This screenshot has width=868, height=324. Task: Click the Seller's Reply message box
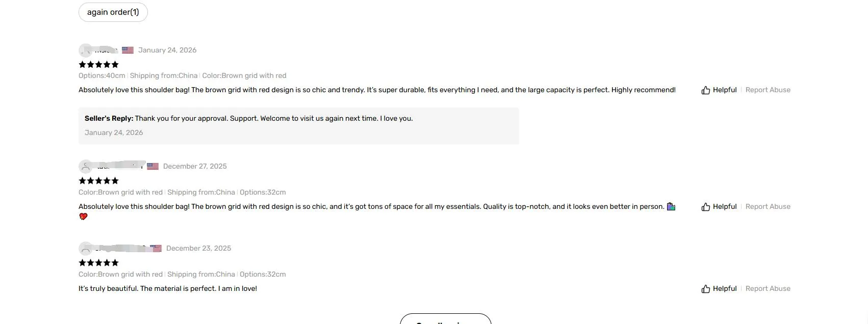coord(298,125)
